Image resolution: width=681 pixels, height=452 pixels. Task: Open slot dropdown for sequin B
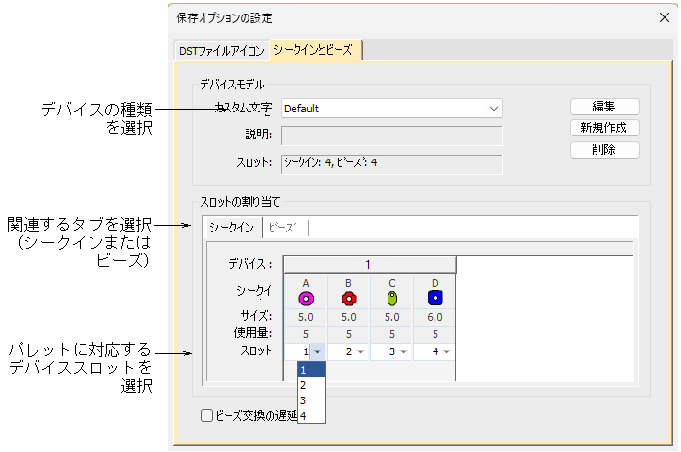[360, 352]
